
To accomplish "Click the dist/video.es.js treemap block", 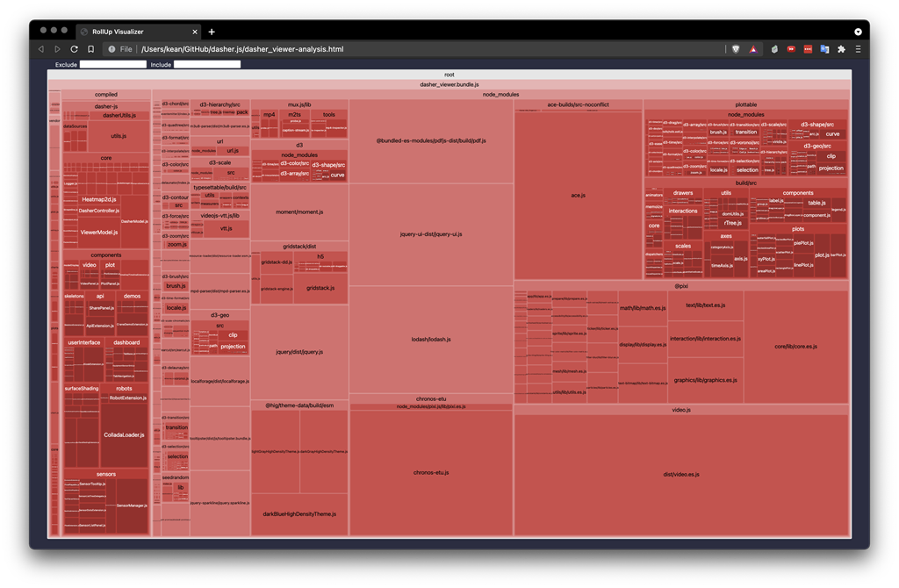I will (x=680, y=474).
